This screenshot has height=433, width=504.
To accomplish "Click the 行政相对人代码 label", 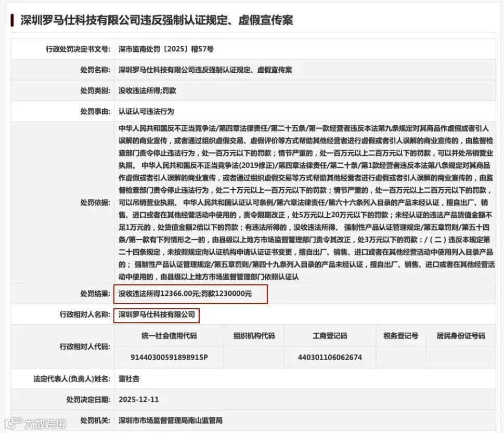I will (x=85, y=347).
